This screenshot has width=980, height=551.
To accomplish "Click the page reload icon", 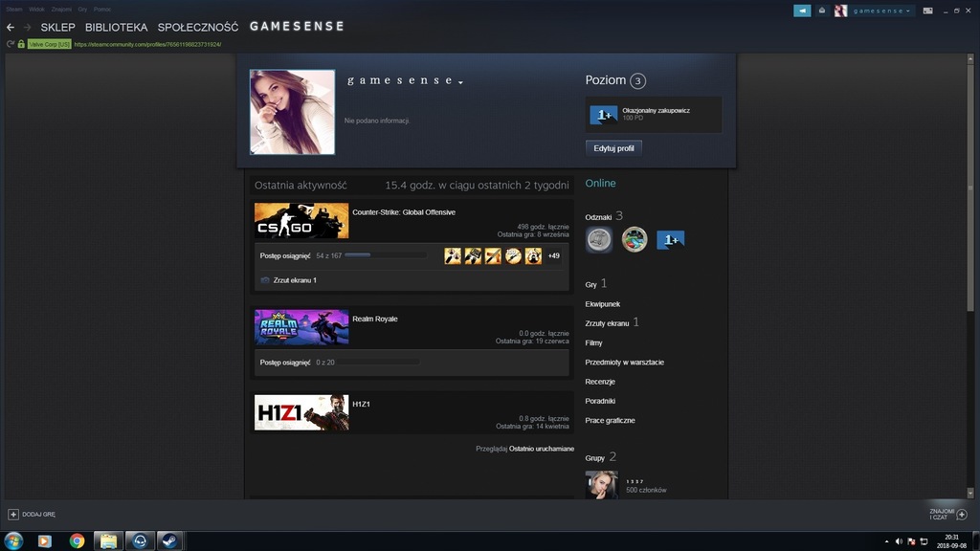I will coord(10,44).
